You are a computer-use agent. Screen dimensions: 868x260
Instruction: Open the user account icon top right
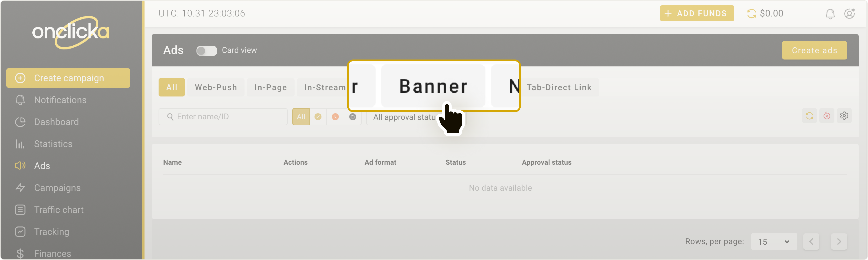(849, 13)
